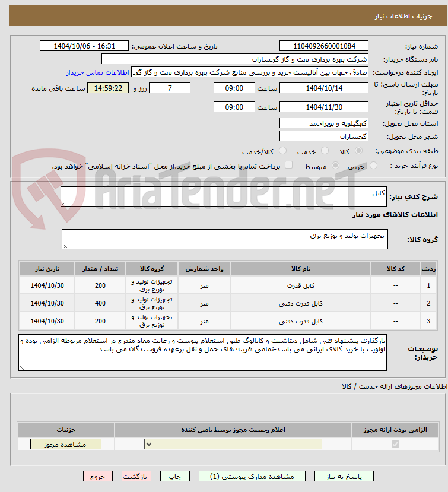Click the remaining time field 14:59:22
This screenshot has width=448, height=492.
(108, 88)
